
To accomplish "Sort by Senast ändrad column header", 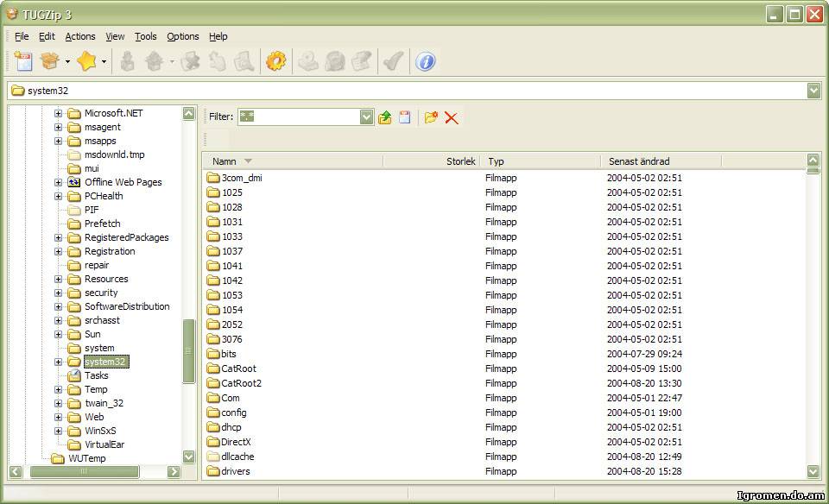I will point(639,161).
